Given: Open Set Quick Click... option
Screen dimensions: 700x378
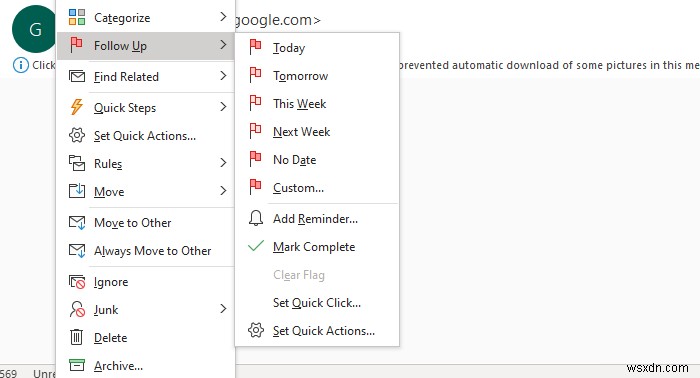Looking at the screenshot, I should tap(317, 303).
